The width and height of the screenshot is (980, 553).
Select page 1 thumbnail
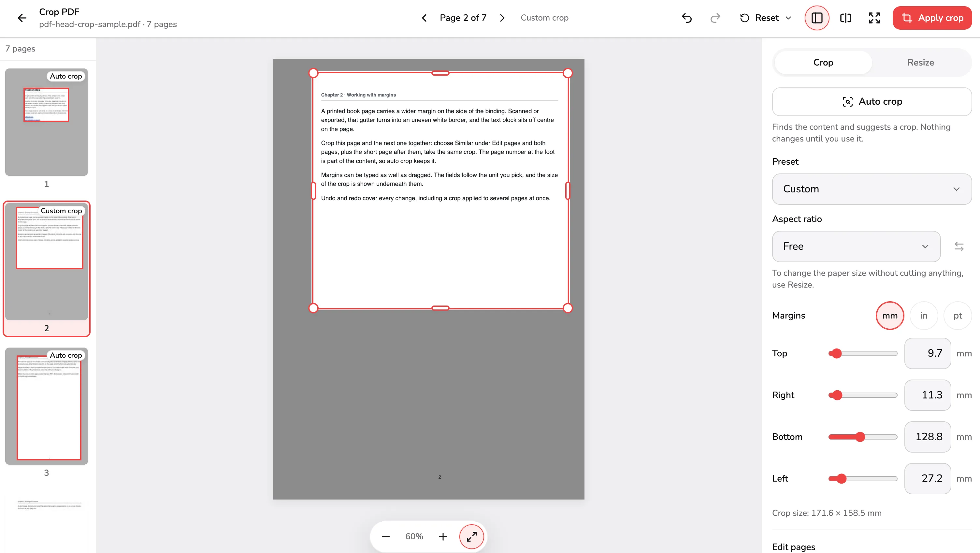pos(46,122)
